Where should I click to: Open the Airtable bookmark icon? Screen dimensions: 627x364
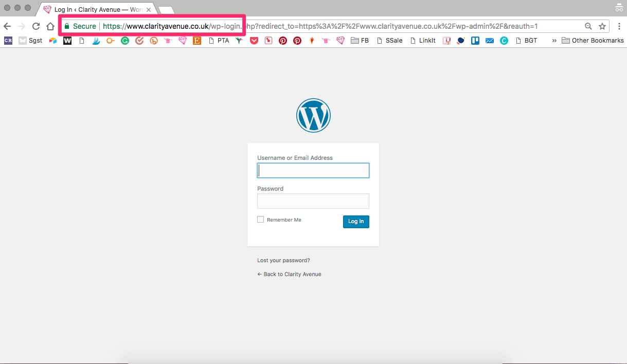click(53, 41)
